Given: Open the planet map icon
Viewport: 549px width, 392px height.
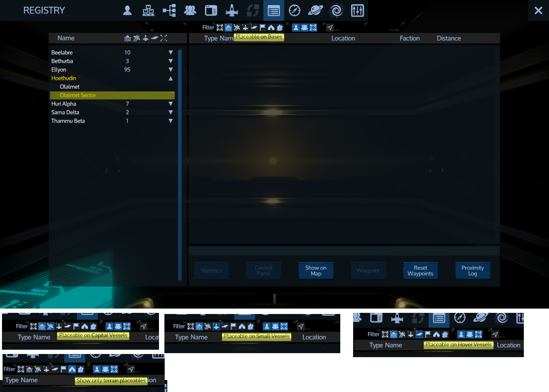Looking at the screenshot, I should (x=315, y=11).
